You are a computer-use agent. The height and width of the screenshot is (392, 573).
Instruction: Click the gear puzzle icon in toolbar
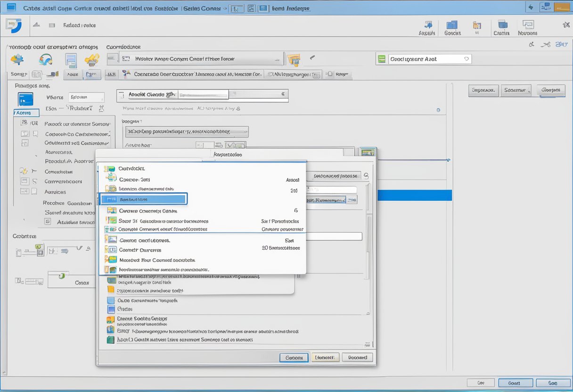[x=17, y=60]
